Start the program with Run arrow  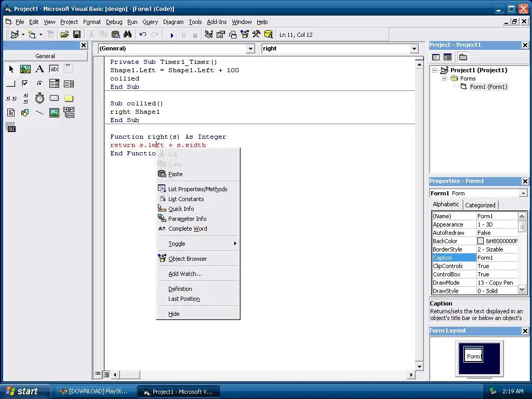[x=172, y=35]
